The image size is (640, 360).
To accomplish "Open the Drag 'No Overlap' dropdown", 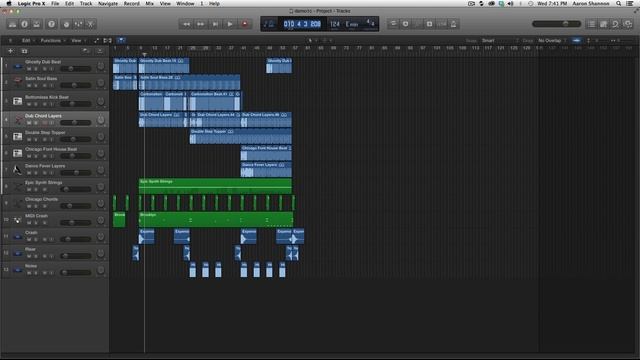I will [552, 40].
